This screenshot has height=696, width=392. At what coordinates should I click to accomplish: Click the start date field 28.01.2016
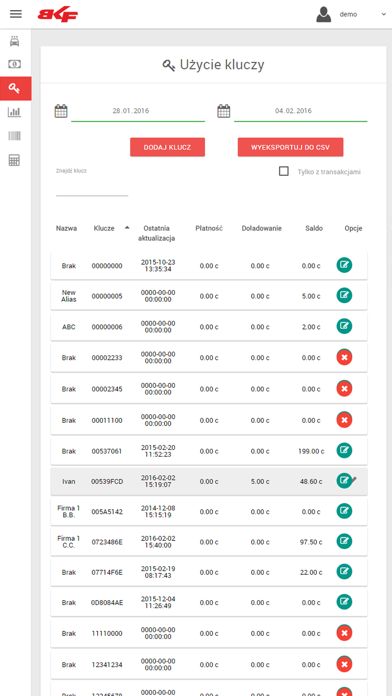coord(138,111)
